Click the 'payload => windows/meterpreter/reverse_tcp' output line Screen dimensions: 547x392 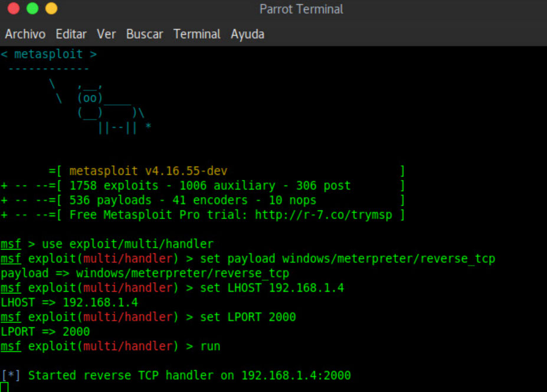(145, 273)
